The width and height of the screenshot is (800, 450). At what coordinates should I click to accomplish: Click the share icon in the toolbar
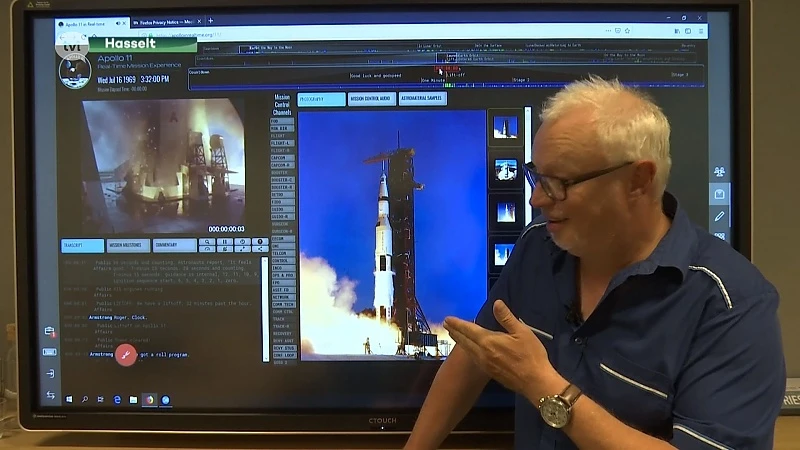[260, 249]
